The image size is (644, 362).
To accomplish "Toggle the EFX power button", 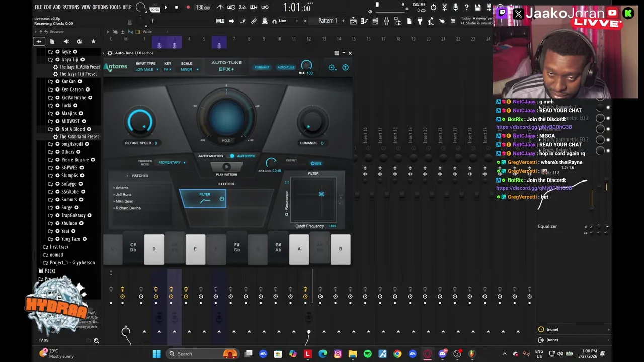I will tap(316, 163).
